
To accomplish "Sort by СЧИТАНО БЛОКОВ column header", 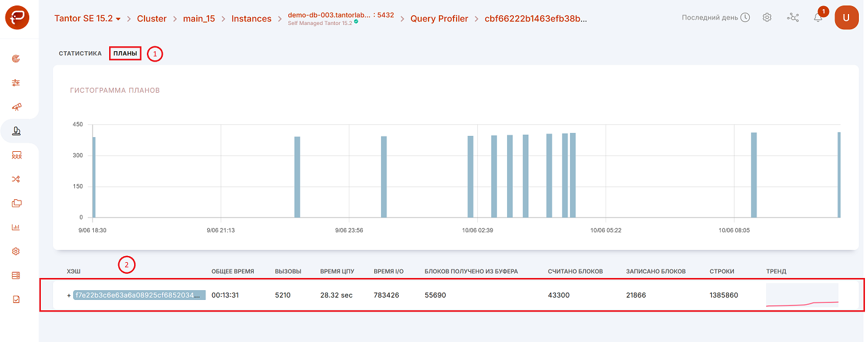I will click(x=575, y=271).
